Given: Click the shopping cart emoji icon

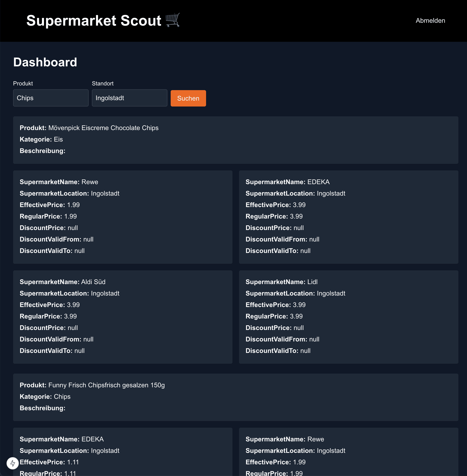Looking at the screenshot, I should point(173,20).
